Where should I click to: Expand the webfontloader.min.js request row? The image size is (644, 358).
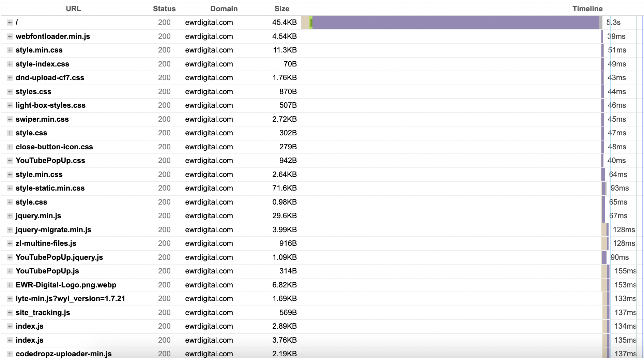click(x=10, y=36)
